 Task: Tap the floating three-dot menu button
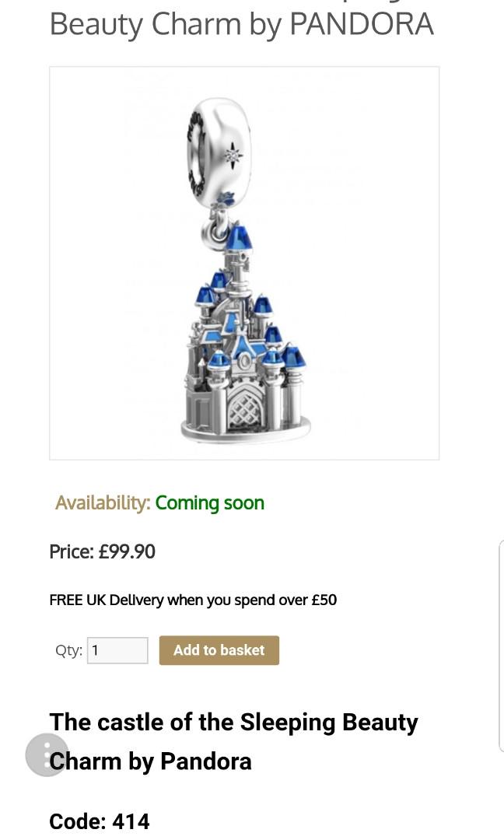click(47, 754)
